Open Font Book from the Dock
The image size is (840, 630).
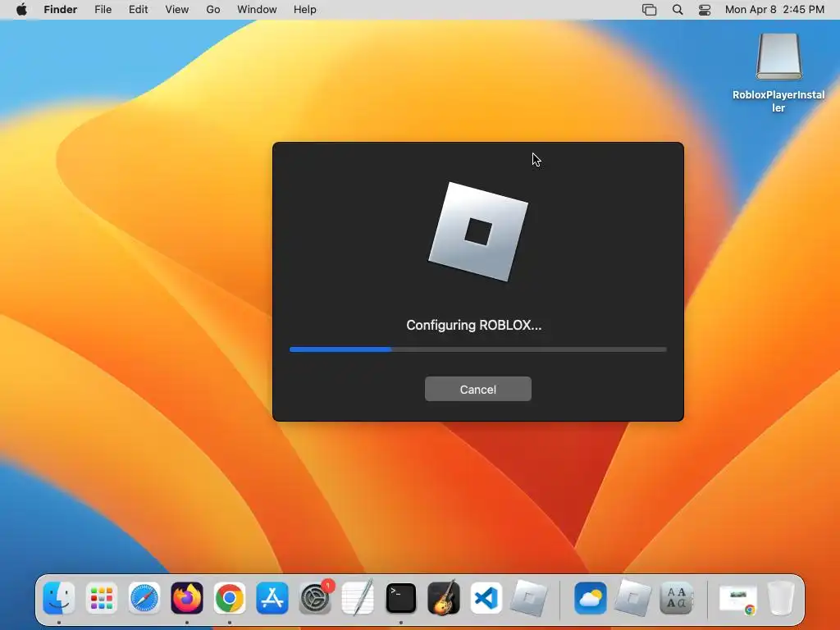[x=676, y=598]
